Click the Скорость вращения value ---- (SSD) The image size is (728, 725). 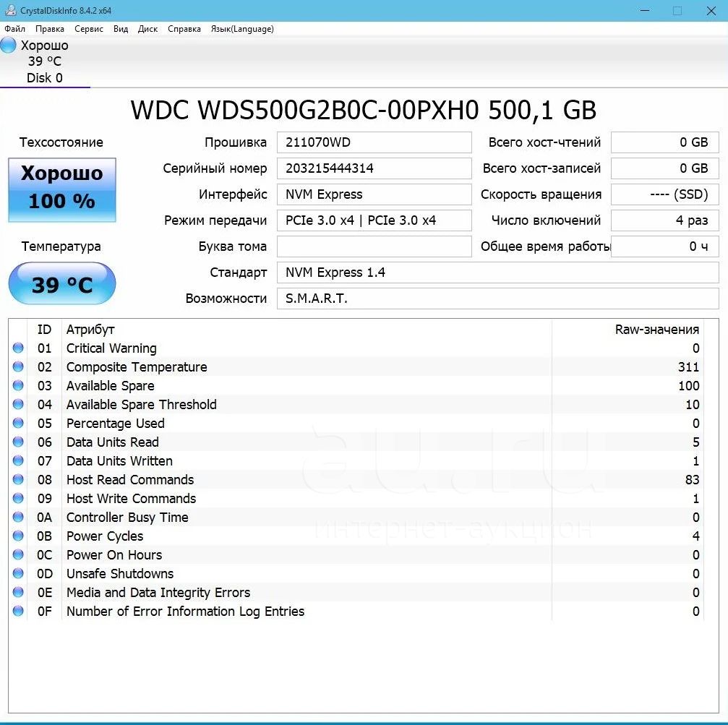pyautogui.click(x=665, y=194)
